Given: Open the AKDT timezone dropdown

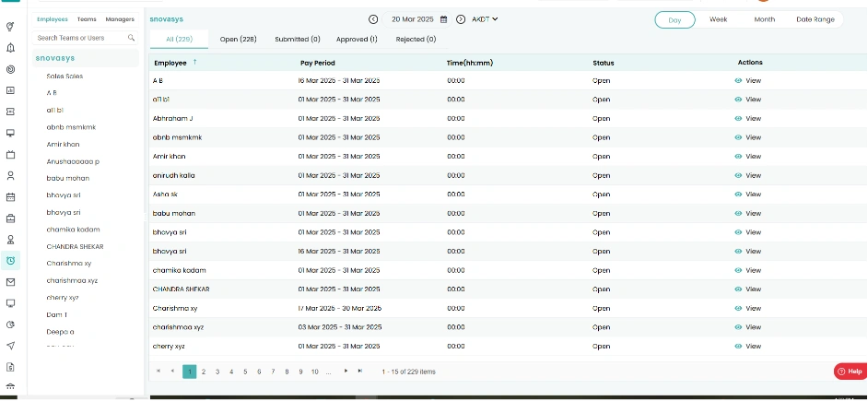Looking at the screenshot, I should 485,19.
